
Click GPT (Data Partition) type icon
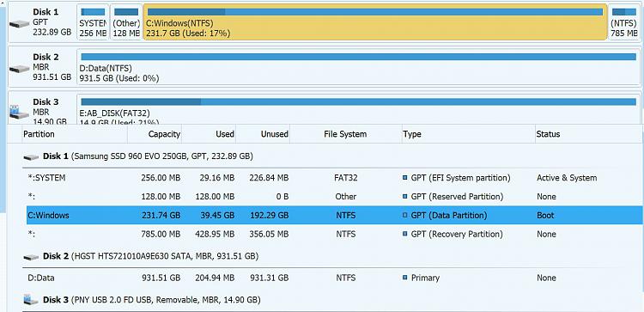click(405, 216)
